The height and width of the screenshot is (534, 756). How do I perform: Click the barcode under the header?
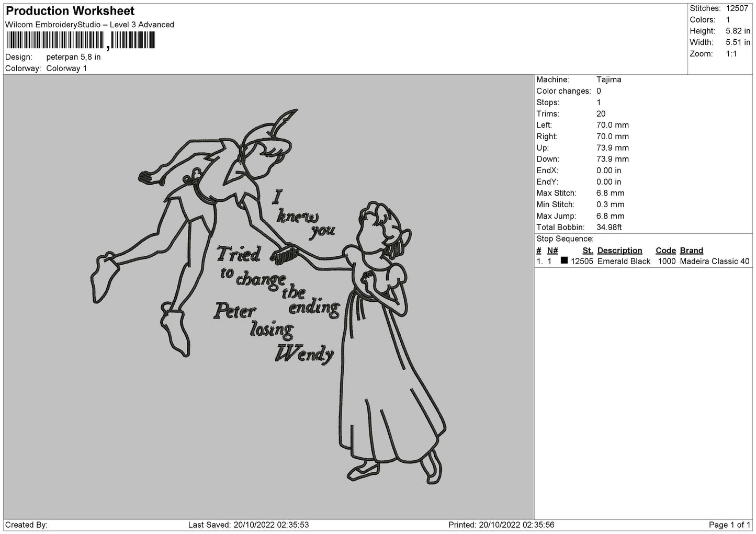pos(81,40)
